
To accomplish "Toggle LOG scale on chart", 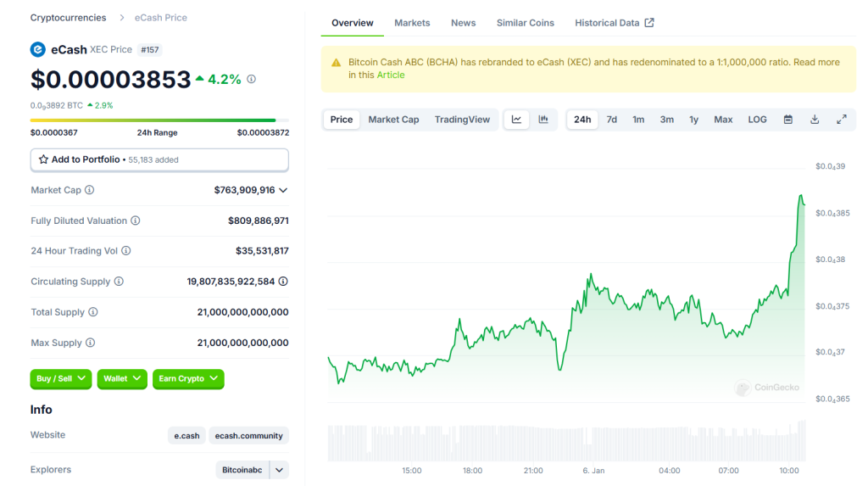I will (x=757, y=120).
